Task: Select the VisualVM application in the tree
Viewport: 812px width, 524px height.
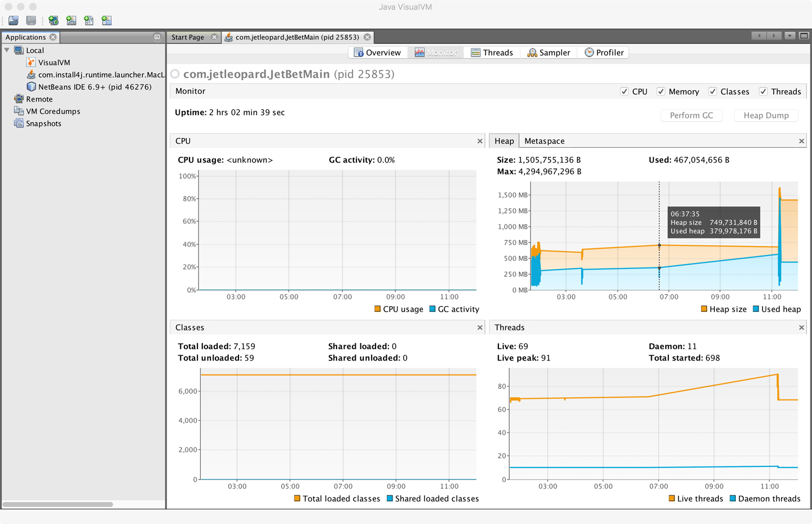Action: click(54, 63)
